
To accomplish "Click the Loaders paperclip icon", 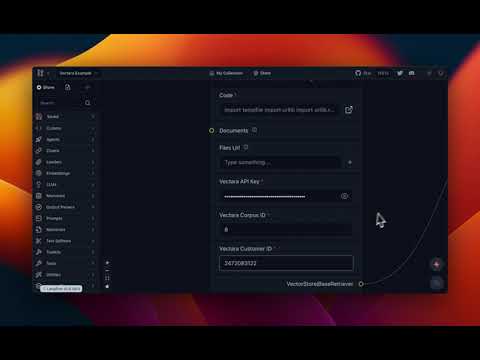I will click(x=39, y=162).
